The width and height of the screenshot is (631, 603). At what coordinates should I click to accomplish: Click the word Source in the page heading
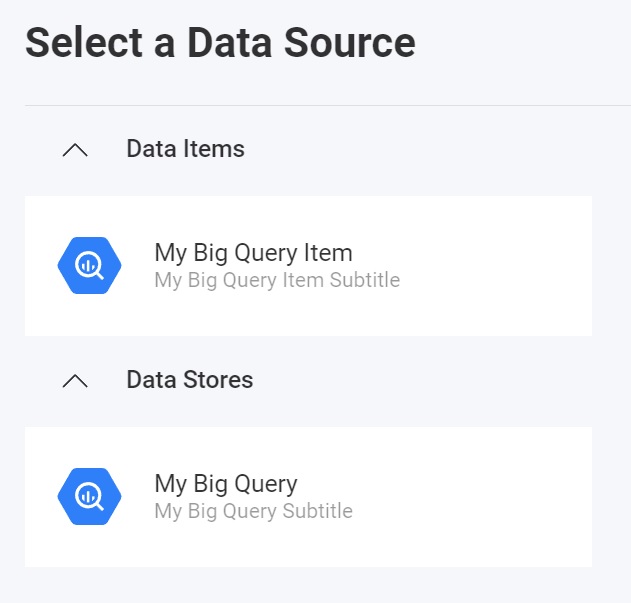tap(348, 43)
